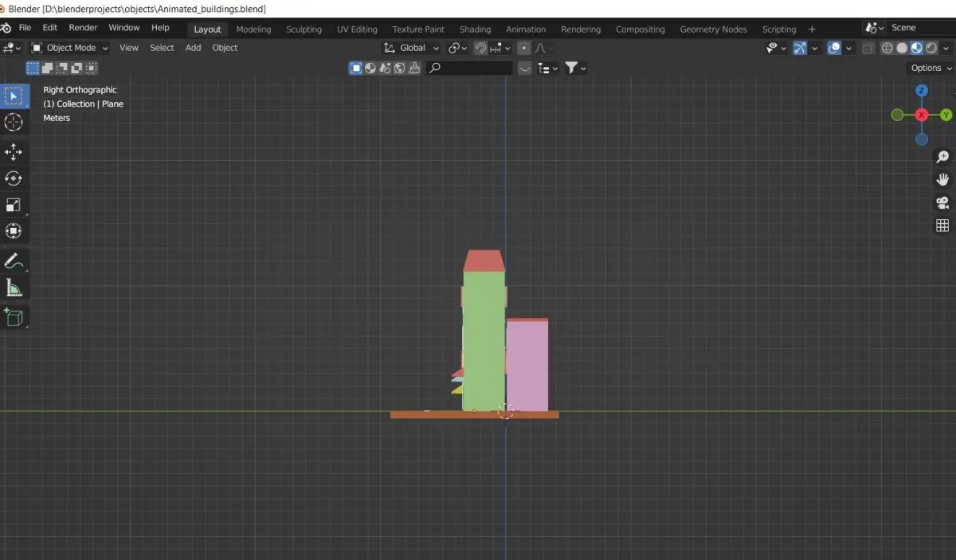Open the Help menu
956x560 pixels.
pyautogui.click(x=160, y=28)
